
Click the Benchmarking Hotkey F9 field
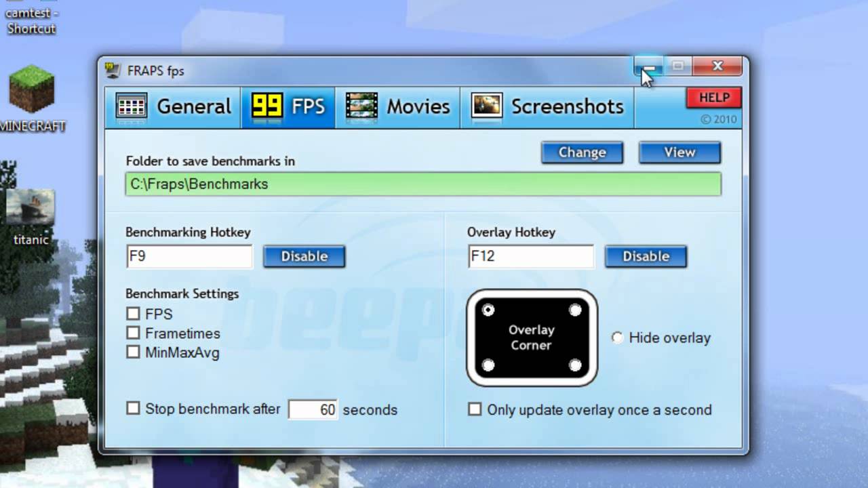click(x=189, y=257)
